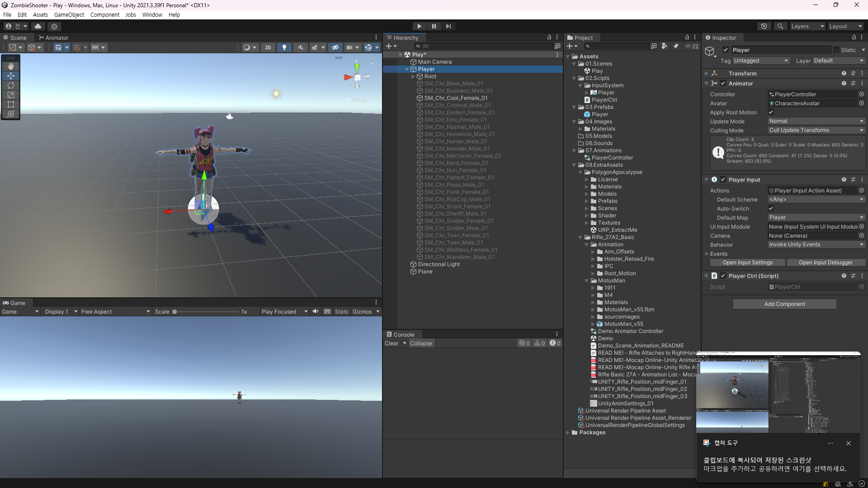Switch to the Animator tab
This screenshot has width=868, height=488.
coord(53,38)
